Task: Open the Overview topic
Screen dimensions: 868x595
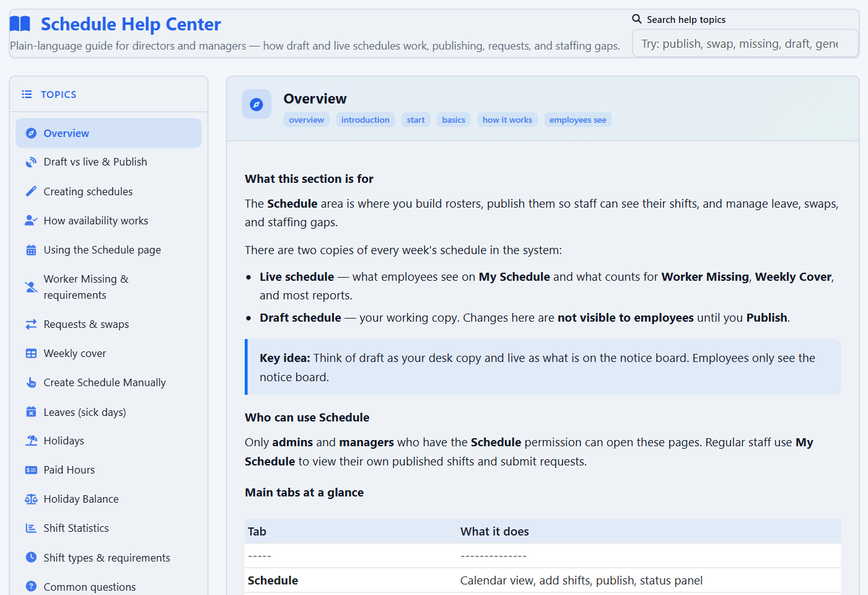Action: (x=108, y=133)
